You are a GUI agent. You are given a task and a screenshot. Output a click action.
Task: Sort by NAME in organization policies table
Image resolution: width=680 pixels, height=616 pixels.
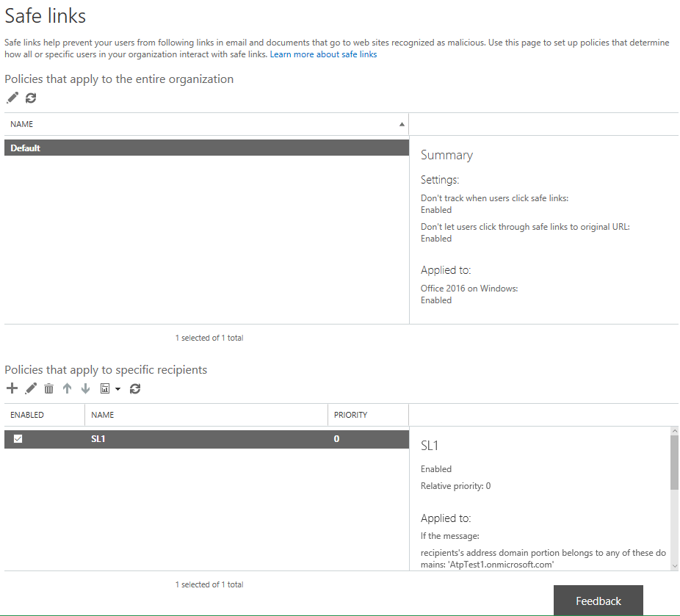[x=206, y=124]
